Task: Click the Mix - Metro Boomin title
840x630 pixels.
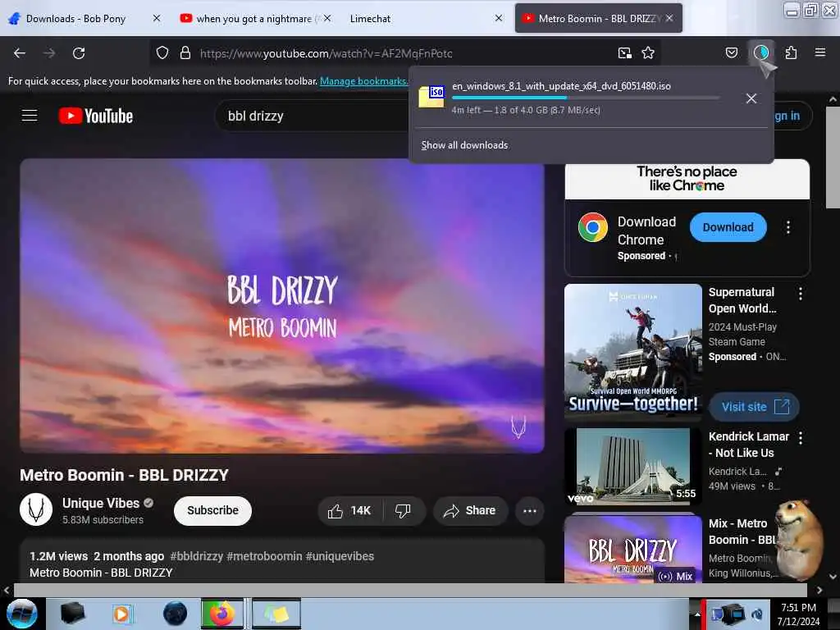Action: pos(742,532)
